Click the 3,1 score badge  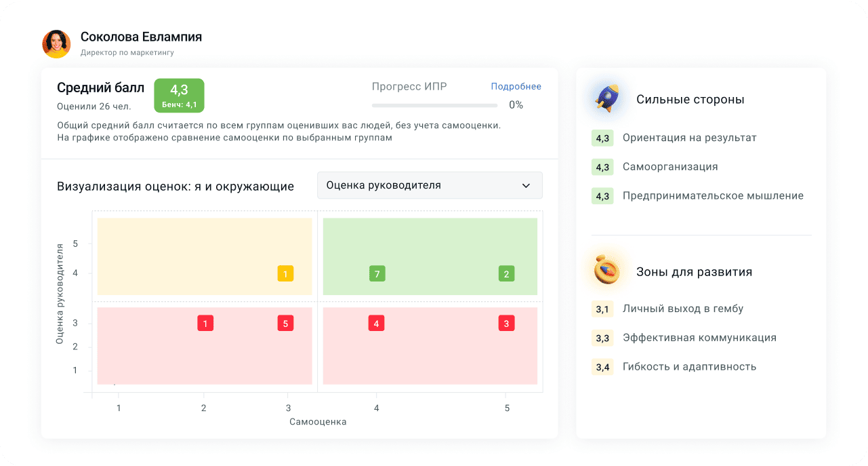(602, 309)
